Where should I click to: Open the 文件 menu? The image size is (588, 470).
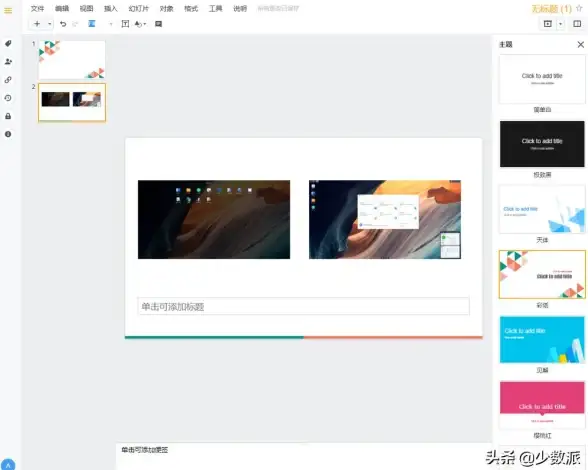coord(37,9)
